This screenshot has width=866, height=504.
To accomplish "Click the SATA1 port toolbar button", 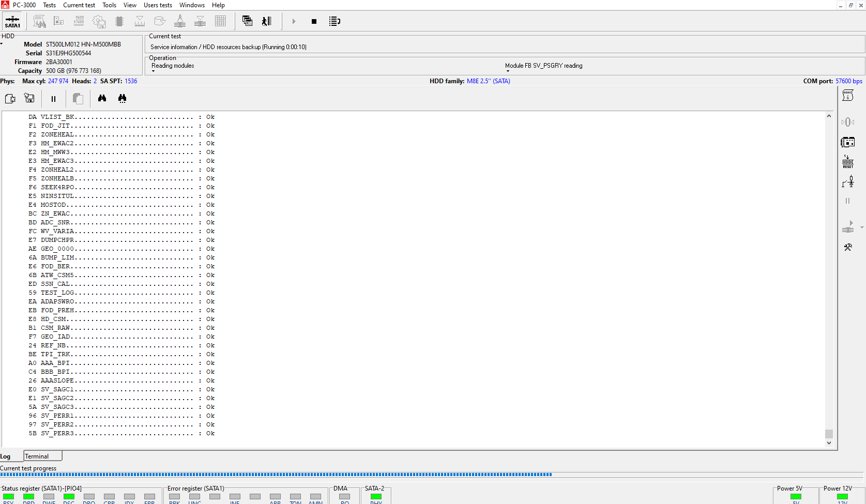I will tap(12, 22).
